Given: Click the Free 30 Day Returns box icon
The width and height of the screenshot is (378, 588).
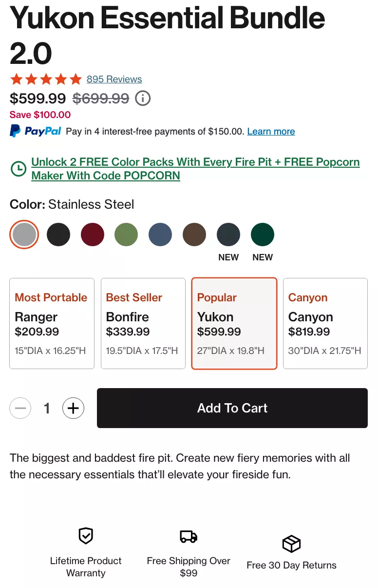Looking at the screenshot, I should tap(291, 543).
